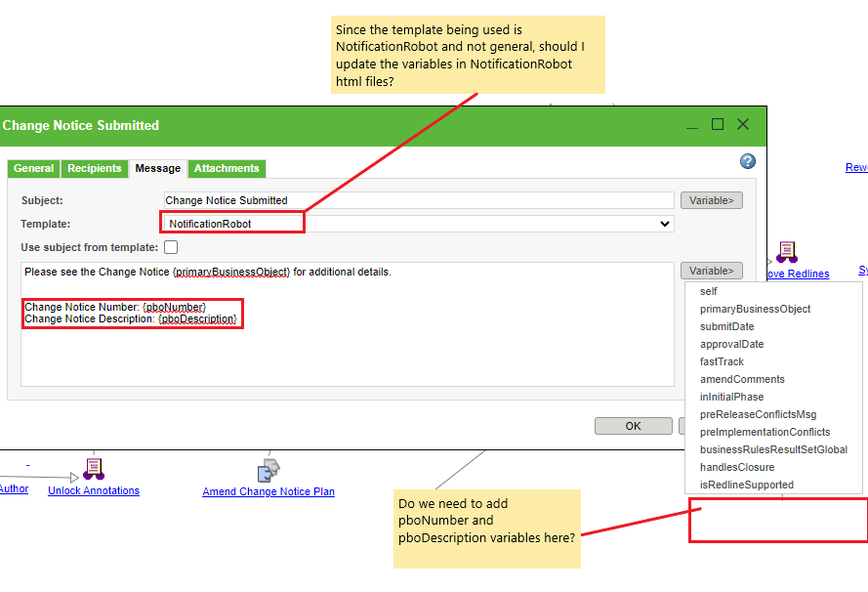Open the Variable> button next to Subject
Image resolution: width=868 pixels, height=592 pixels.
coord(712,200)
